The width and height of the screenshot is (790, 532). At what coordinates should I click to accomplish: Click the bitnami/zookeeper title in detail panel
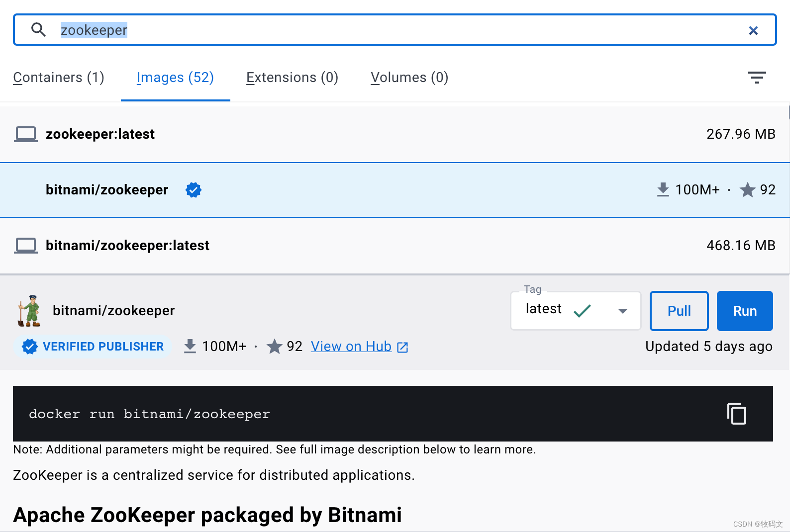[x=114, y=311]
